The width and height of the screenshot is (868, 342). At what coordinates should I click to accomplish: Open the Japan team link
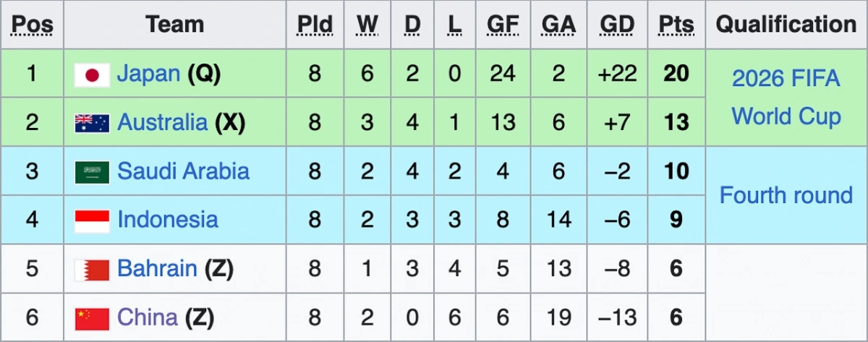[148, 73]
